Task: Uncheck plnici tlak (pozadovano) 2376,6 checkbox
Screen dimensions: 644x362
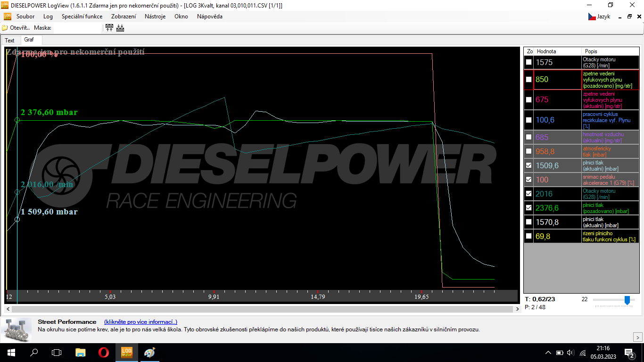Action: (x=529, y=208)
